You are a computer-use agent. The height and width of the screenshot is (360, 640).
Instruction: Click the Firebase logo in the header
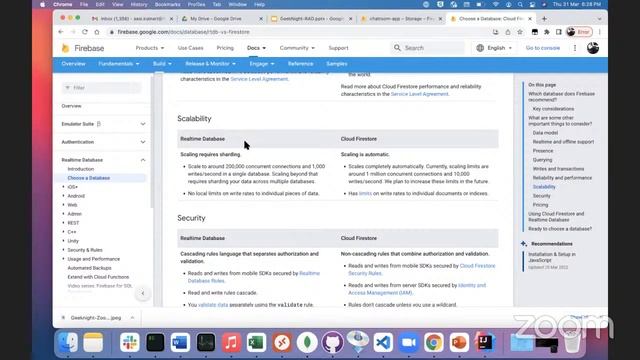[x=83, y=48]
